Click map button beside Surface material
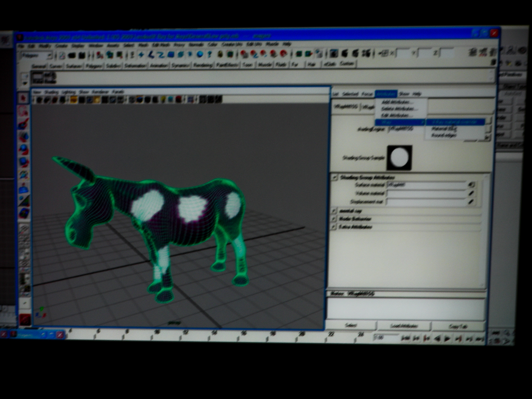 pos(471,185)
